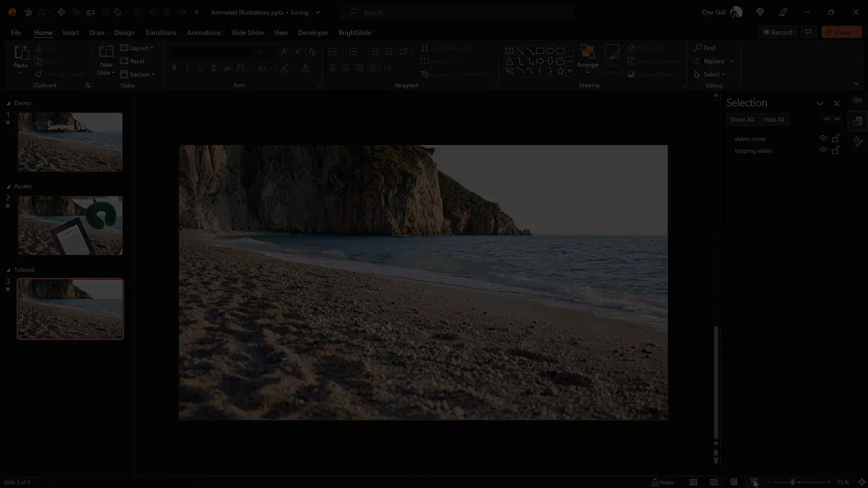
Task: Center text in Paragraph group
Action: click(346, 68)
